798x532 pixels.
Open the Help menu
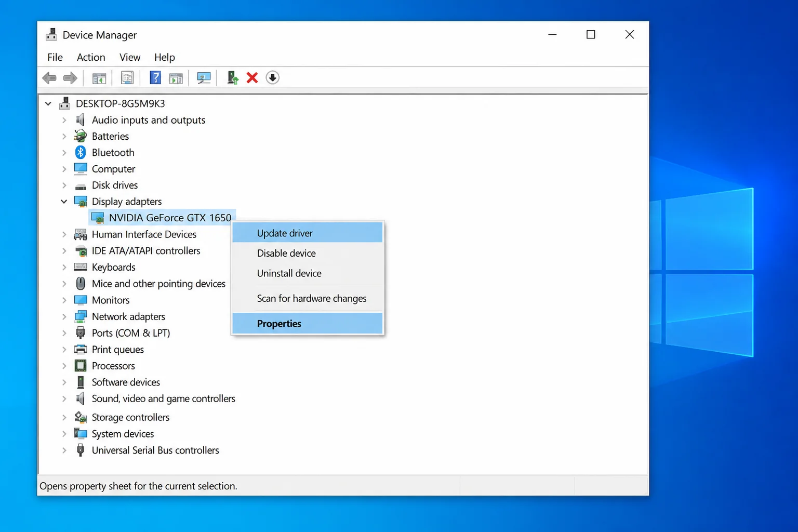pyautogui.click(x=165, y=57)
